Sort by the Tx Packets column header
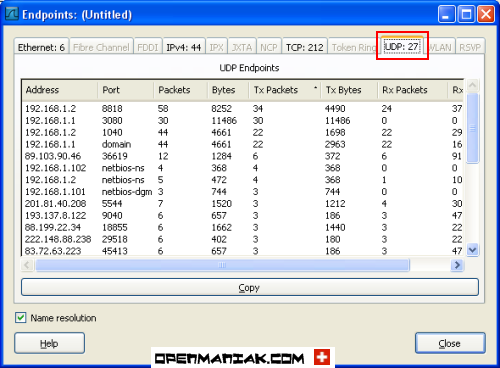The width and height of the screenshot is (500, 368). click(285, 90)
